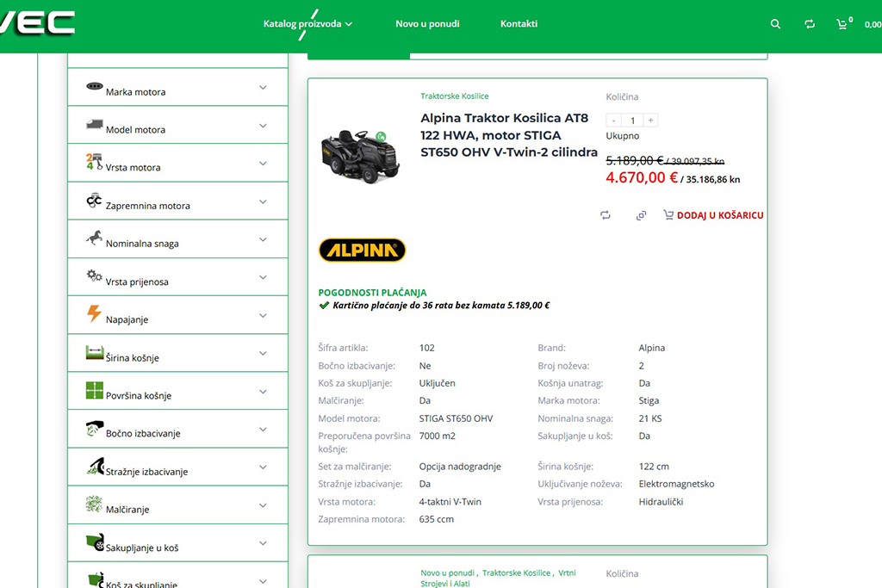The width and height of the screenshot is (882, 588).
Task: Decrease quantity with the minus button
Action: pos(613,121)
